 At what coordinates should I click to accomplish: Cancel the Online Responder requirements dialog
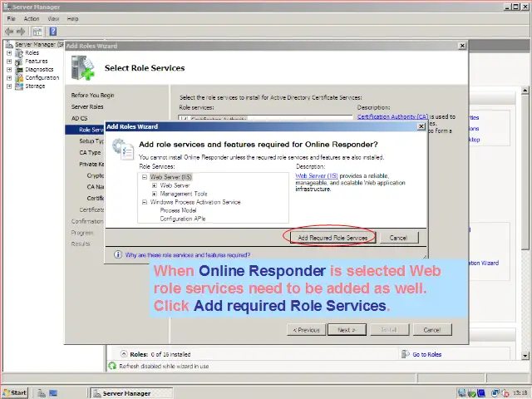(398, 238)
